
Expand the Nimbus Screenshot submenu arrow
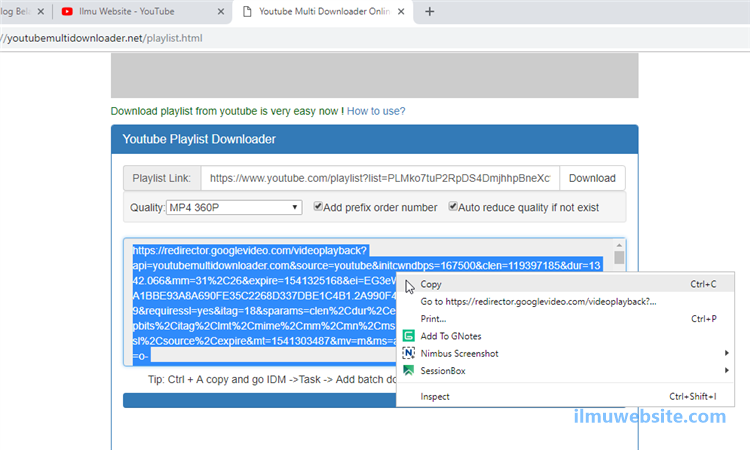(x=726, y=353)
